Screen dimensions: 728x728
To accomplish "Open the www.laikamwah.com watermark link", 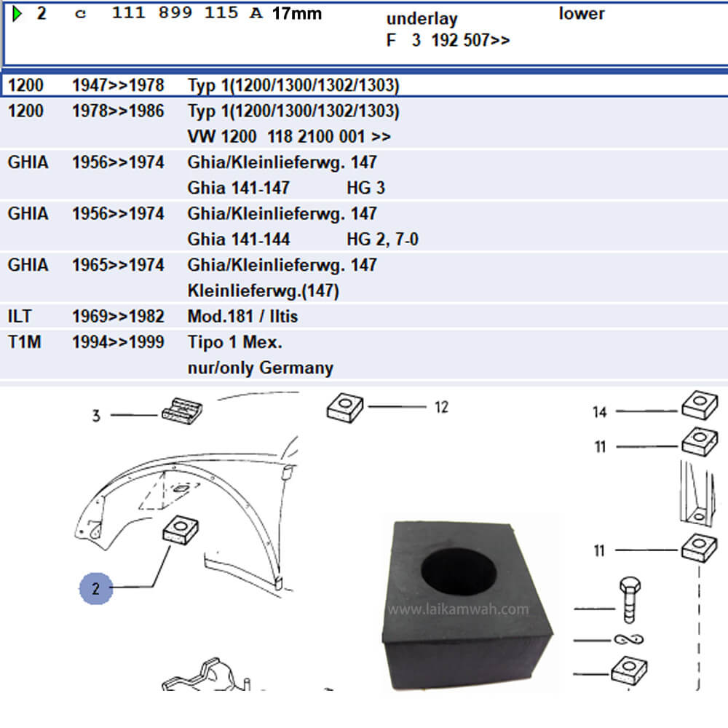I will pyautogui.click(x=458, y=609).
